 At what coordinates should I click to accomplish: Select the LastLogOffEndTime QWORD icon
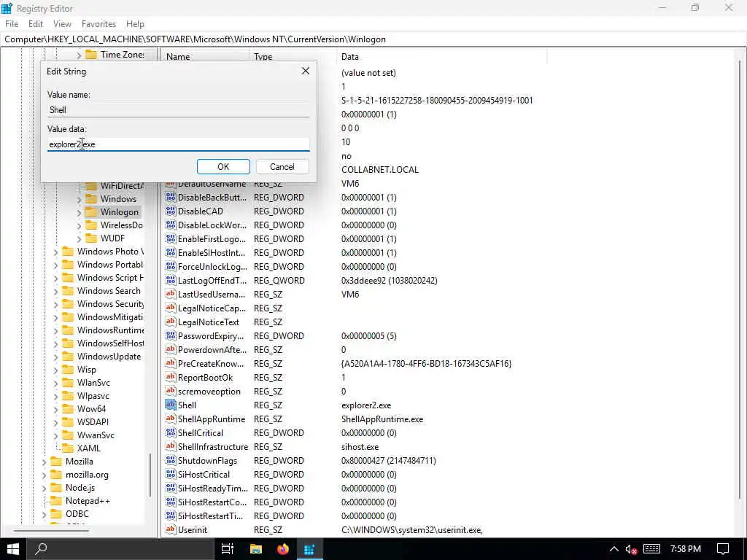pos(171,281)
